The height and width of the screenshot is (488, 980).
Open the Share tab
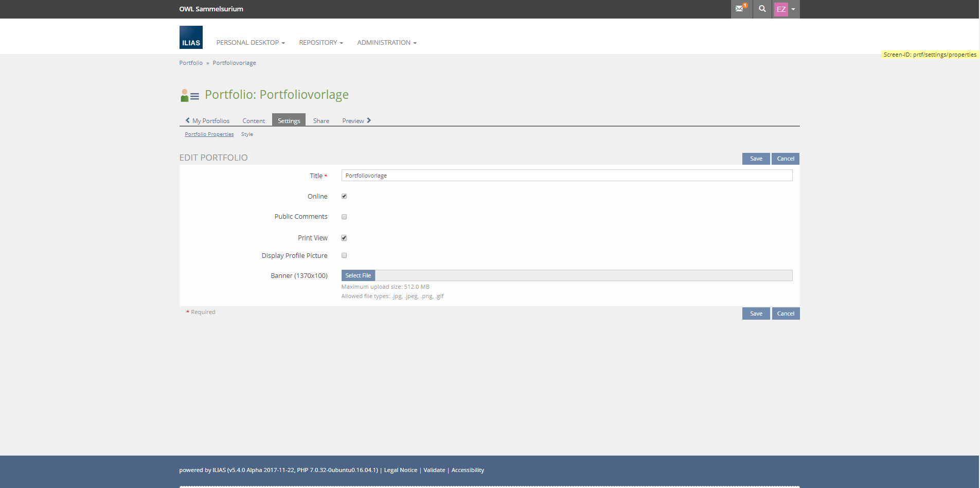tap(321, 121)
